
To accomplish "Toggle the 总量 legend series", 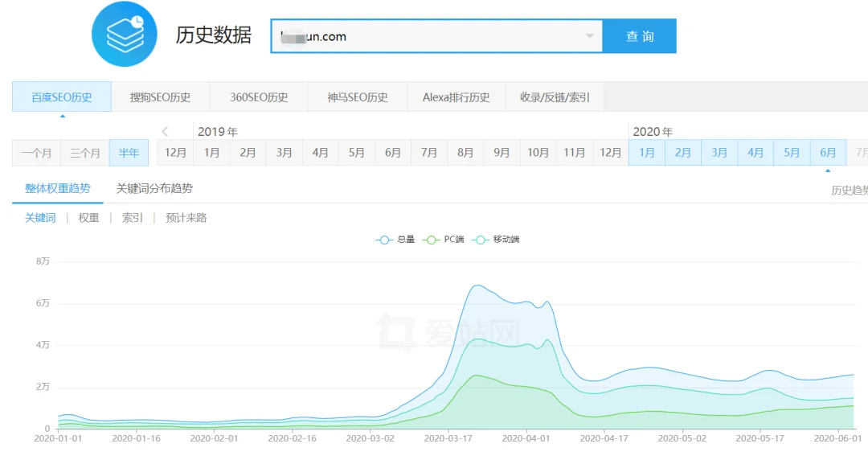I will click(395, 240).
